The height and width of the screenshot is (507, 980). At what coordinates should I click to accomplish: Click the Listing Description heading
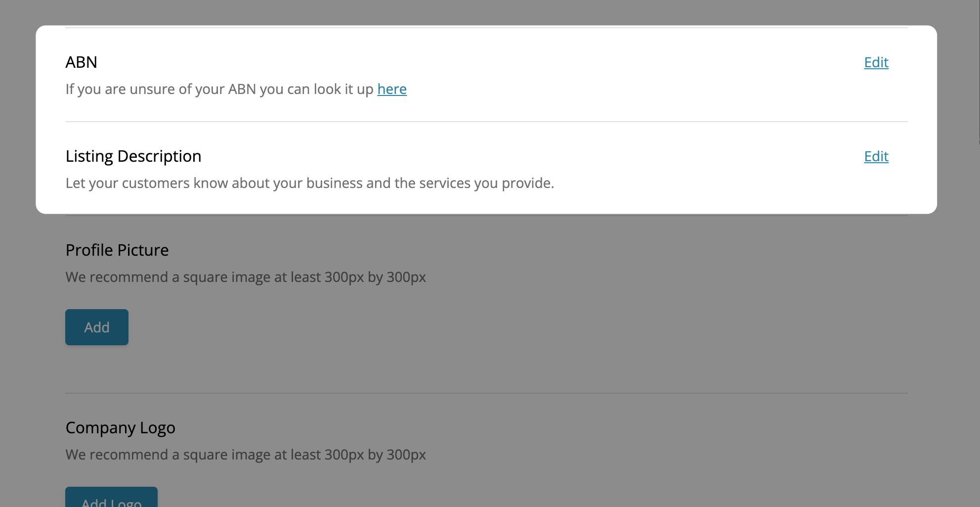coord(133,156)
